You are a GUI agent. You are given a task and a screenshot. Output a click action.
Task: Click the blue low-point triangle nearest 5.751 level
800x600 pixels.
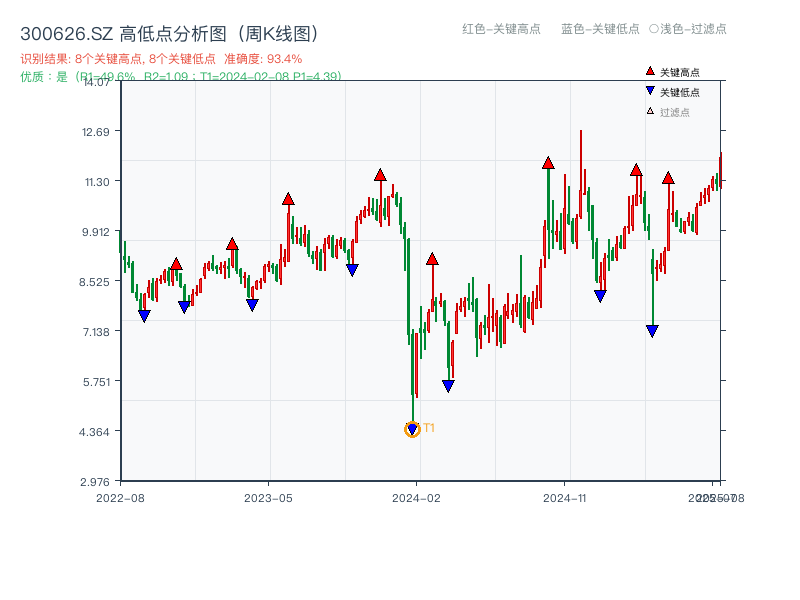448,386
